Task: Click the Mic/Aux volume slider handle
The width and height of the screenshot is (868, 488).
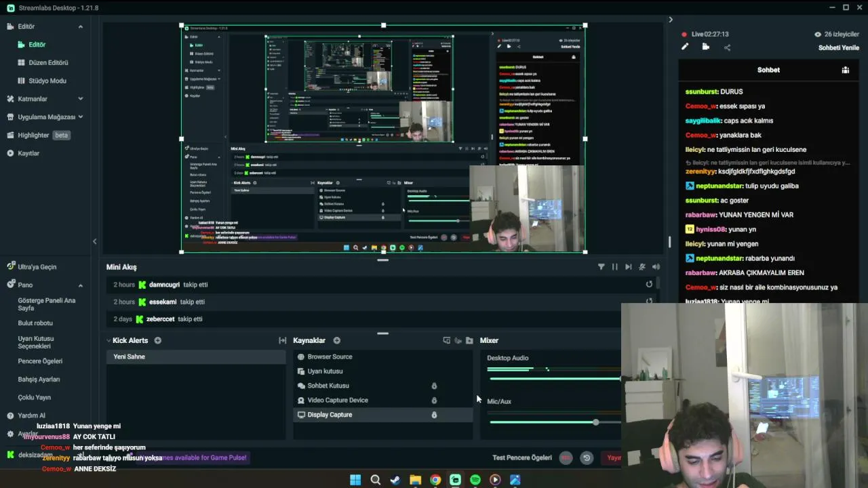Action: (595, 422)
